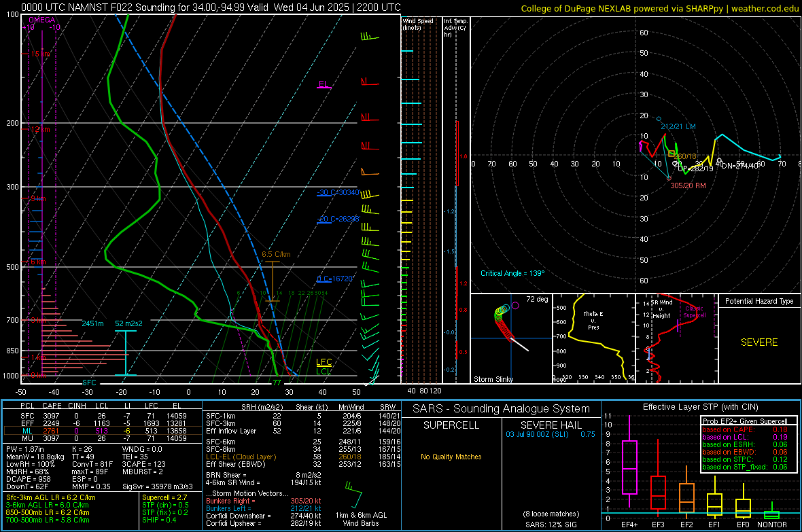Image resolution: width=802 pixels, height=532 pixels.
Task: Select the Eff Inflow Layer row label
Action: click(x=230, y=431)
